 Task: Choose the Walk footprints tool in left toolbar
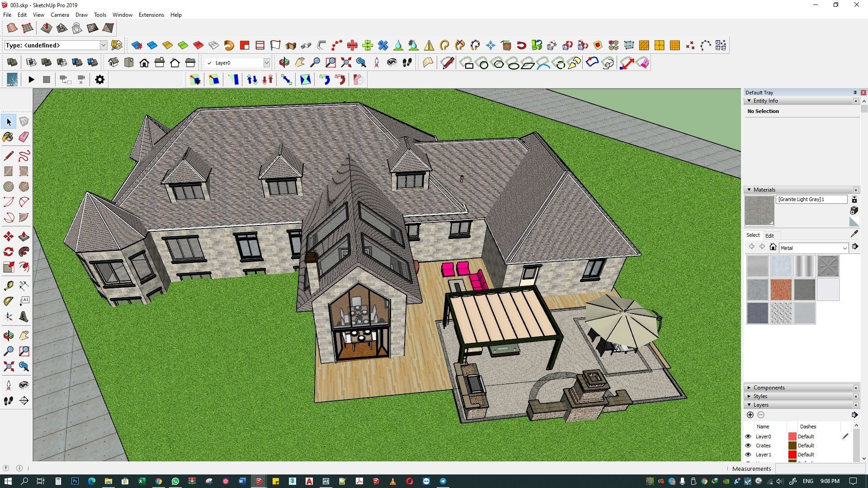9,401
